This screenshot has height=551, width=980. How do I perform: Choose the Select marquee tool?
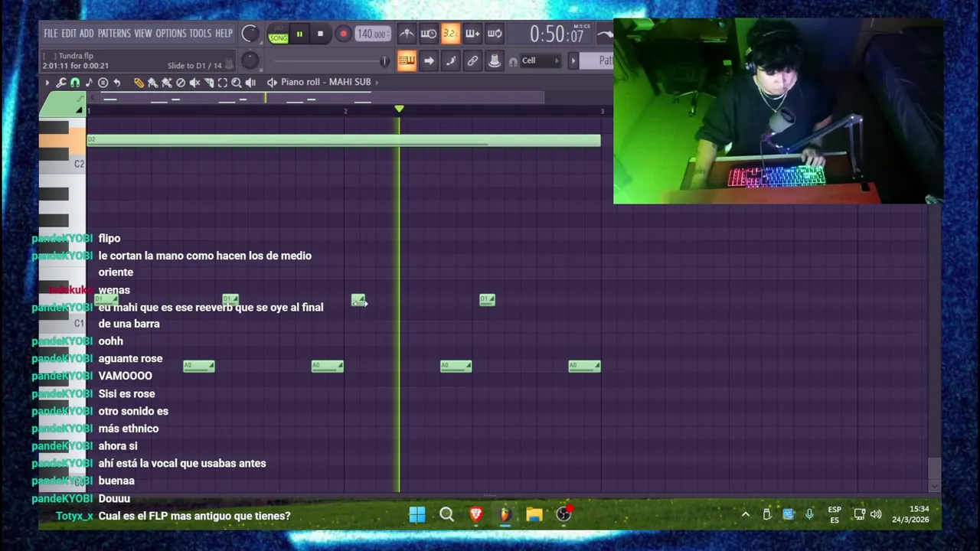tap(222, 82)
